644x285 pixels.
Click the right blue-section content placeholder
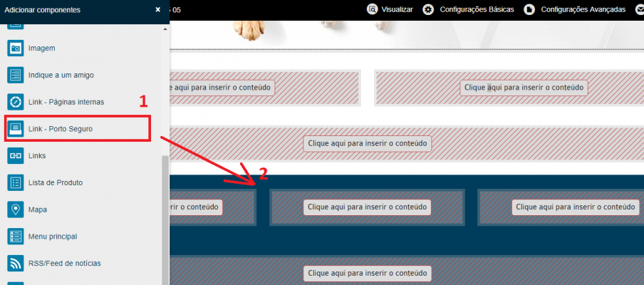coord(576,207)
